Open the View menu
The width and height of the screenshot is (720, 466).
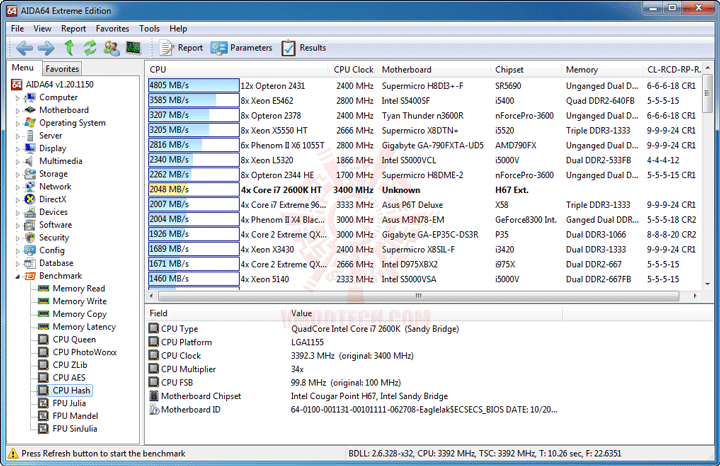[42, 28]
